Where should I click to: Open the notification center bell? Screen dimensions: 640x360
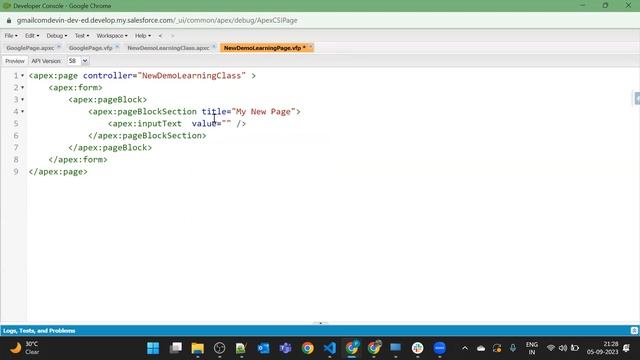tap(627, 348)
